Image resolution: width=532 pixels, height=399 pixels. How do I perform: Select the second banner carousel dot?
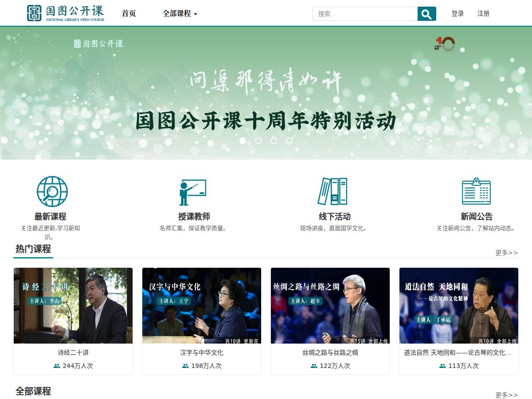pyautogui.click(x=258, y=141)
